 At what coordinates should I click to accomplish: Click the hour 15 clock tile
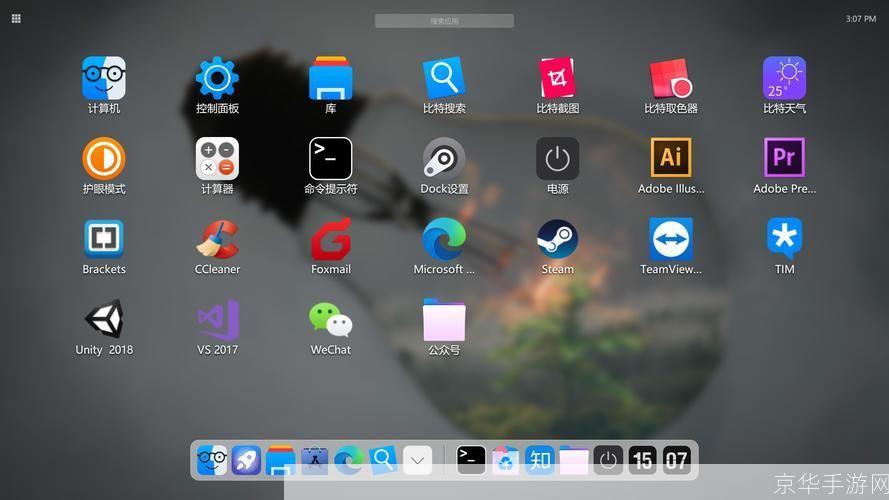[642, 460]
